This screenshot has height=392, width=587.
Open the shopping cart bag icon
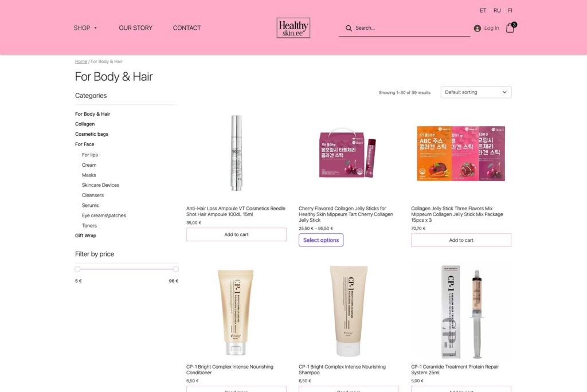coord(511,28)
